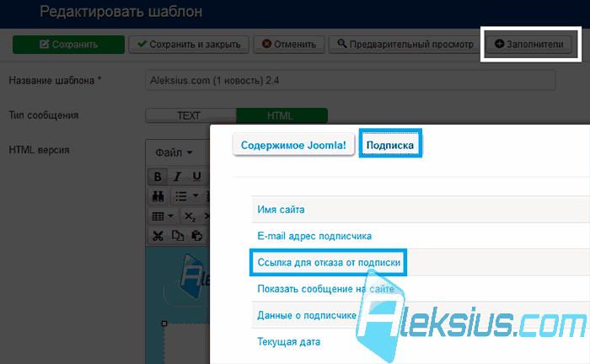Apply italic formatting in the editor

click(177, 176)
